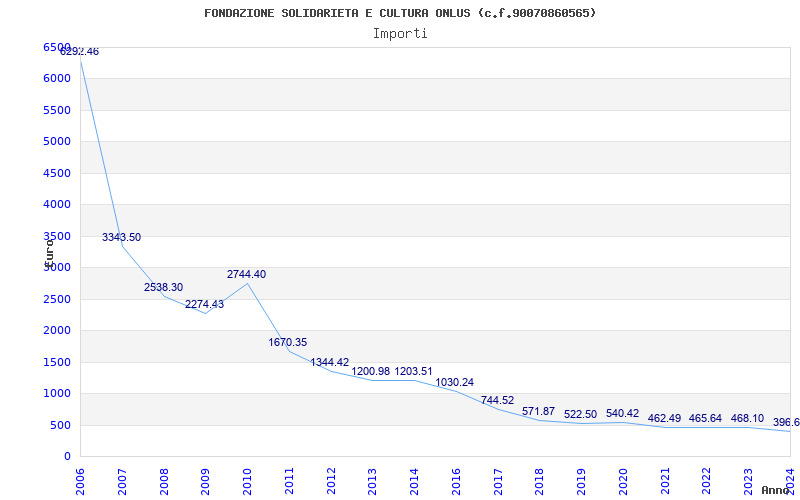
Task: Select the 1000 y-axis tick label
Action: click(57, 394)
